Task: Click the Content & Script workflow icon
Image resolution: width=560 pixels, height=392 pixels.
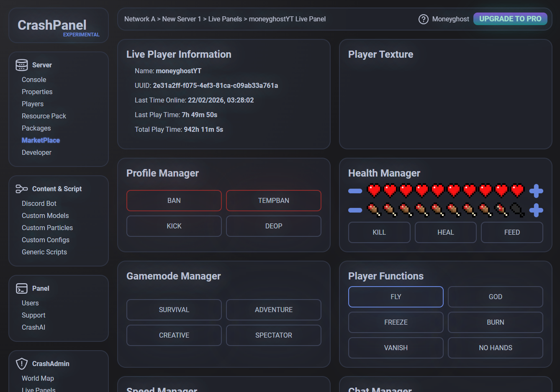Action: pyautogui.click(x=22, y=189)
